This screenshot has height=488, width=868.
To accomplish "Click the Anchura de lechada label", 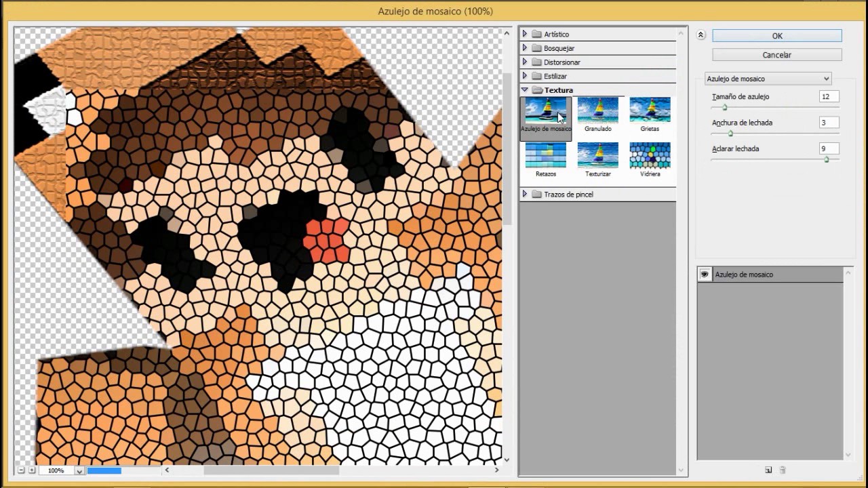I will pyautogui.click(x=742, y=123).
